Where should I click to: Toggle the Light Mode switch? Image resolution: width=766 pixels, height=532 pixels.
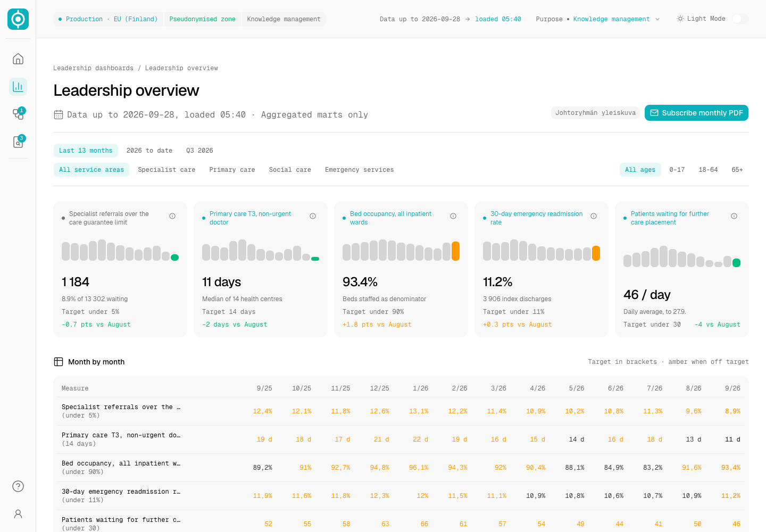pyautogui.click(x=740, y=19)
